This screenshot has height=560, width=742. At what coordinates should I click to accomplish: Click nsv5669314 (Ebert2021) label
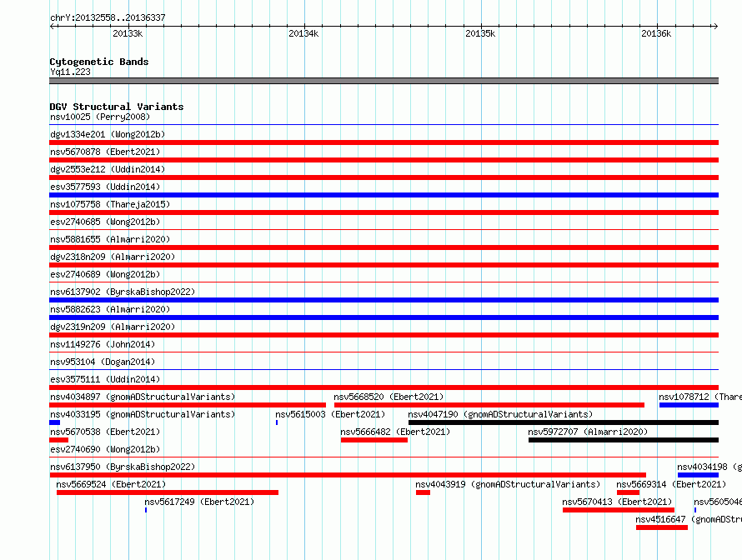pyautogui.click(x=671, y=484)
